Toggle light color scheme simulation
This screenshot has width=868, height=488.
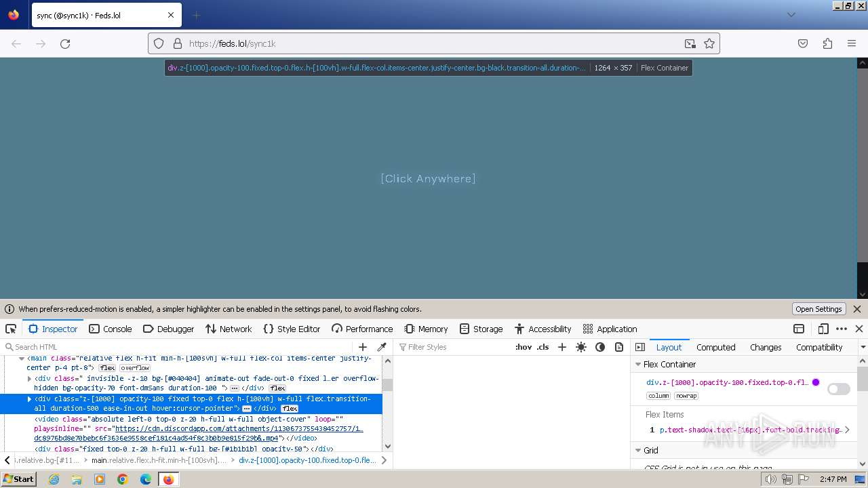tap(581, 347)
